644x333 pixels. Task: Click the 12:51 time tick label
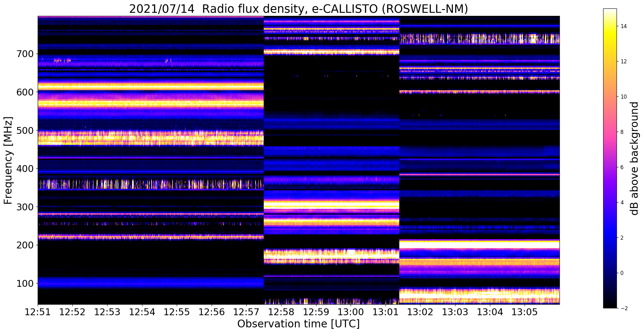(38, 312)
